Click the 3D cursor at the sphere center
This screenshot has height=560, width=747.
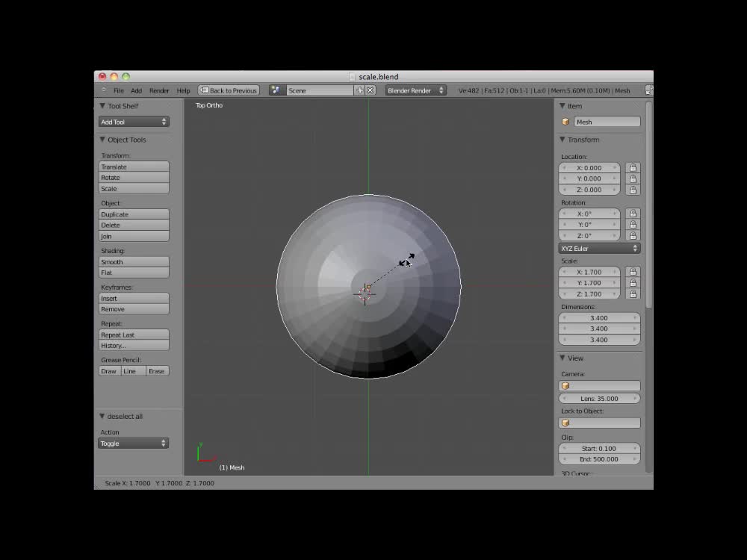[365, 293]
